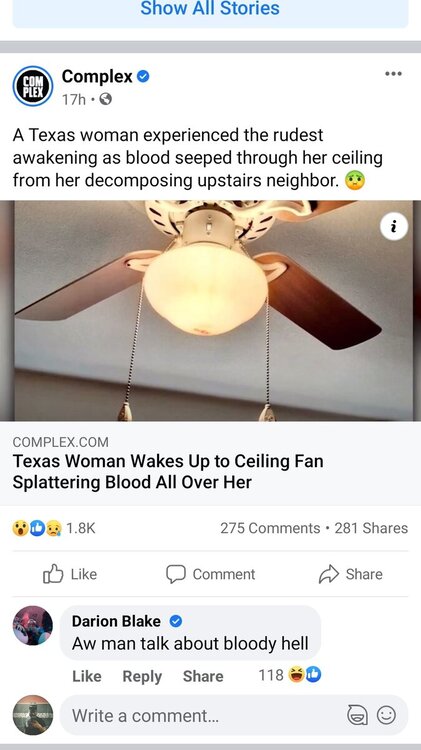Tap the globe public audience icon
The image size is (421, 750).
coord(105,99)
